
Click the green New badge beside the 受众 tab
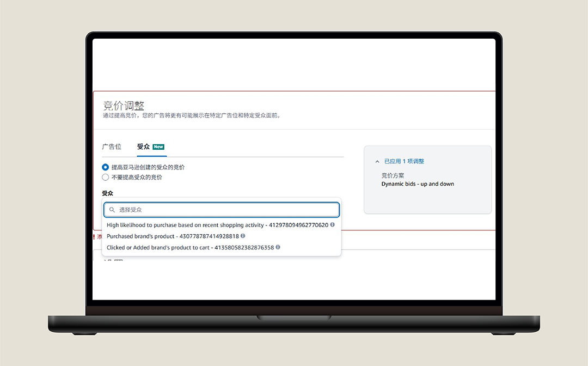tap(158, 147)
